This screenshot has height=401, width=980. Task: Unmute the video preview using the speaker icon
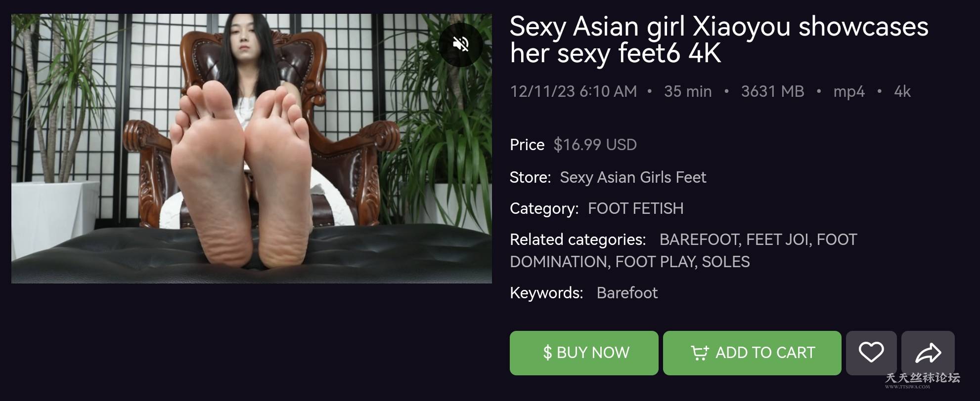[460, 44]
